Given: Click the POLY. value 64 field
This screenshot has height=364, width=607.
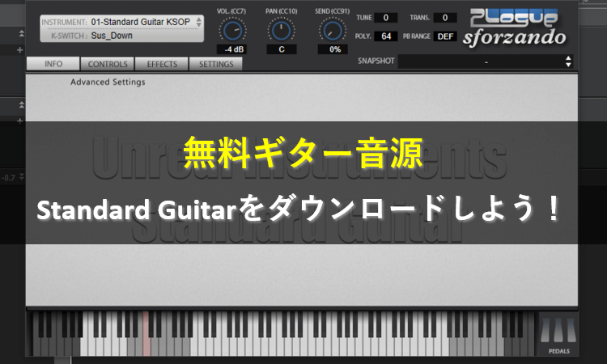Looking at the screenshot, I should click(x=385, y=36).
